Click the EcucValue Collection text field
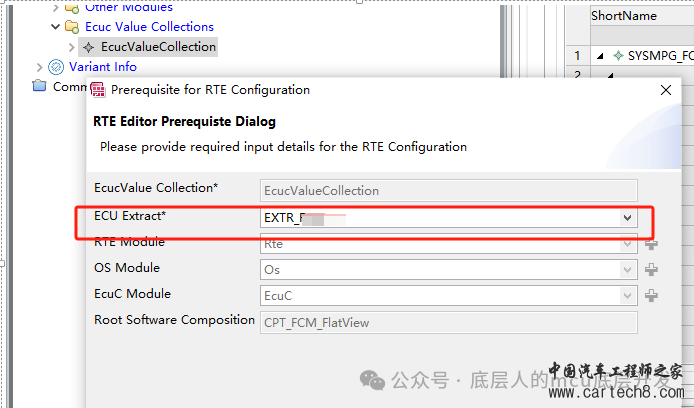This screenshot has width=694, height=408. 449,191
